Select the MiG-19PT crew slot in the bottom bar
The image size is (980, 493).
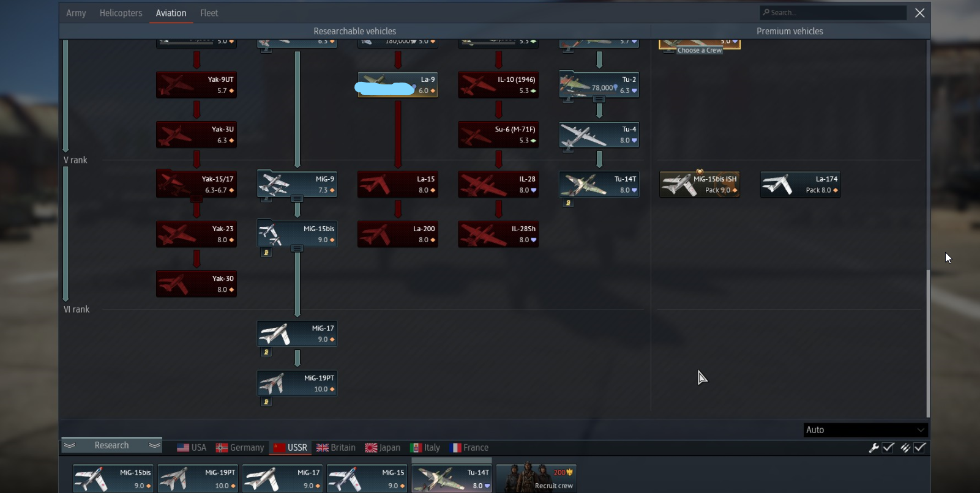point(198,478)
